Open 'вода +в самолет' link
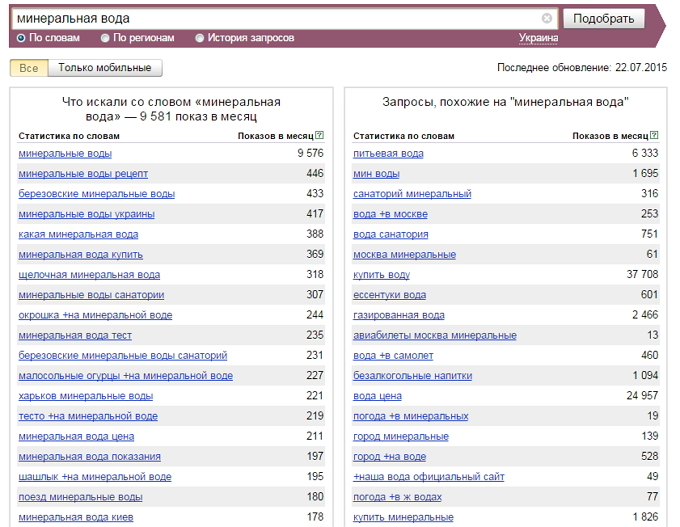Image resolution: width=680 pixels, height=527 pixels. 393,356
